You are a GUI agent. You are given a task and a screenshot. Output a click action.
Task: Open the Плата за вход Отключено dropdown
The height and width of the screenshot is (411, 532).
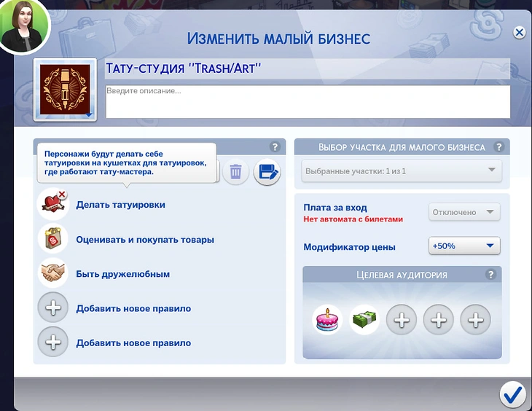click(464, 212)
